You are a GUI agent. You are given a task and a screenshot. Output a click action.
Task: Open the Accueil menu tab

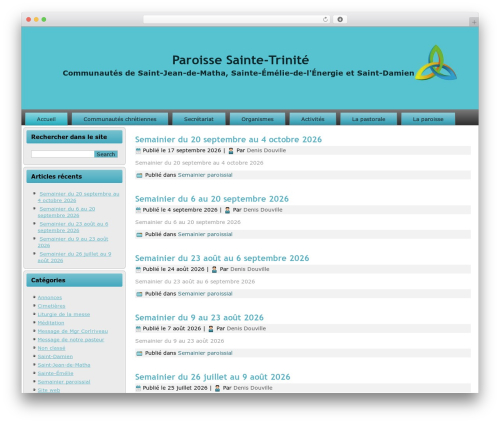tap(46, 119)
